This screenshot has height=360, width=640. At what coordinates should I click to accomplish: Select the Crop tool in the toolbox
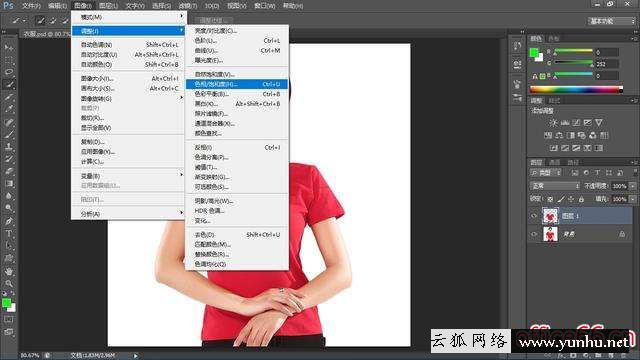(9, 97)
